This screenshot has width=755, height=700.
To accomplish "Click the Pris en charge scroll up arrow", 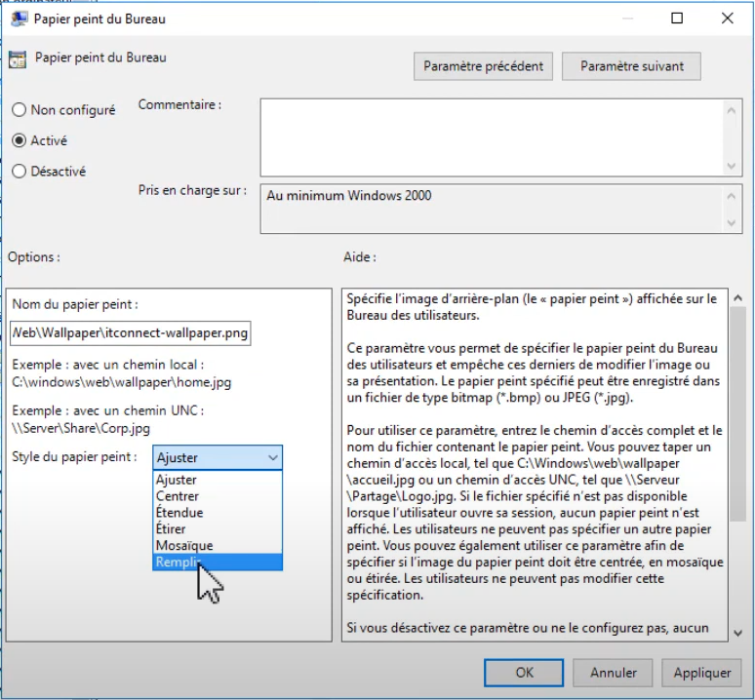I will pos(732,196).
